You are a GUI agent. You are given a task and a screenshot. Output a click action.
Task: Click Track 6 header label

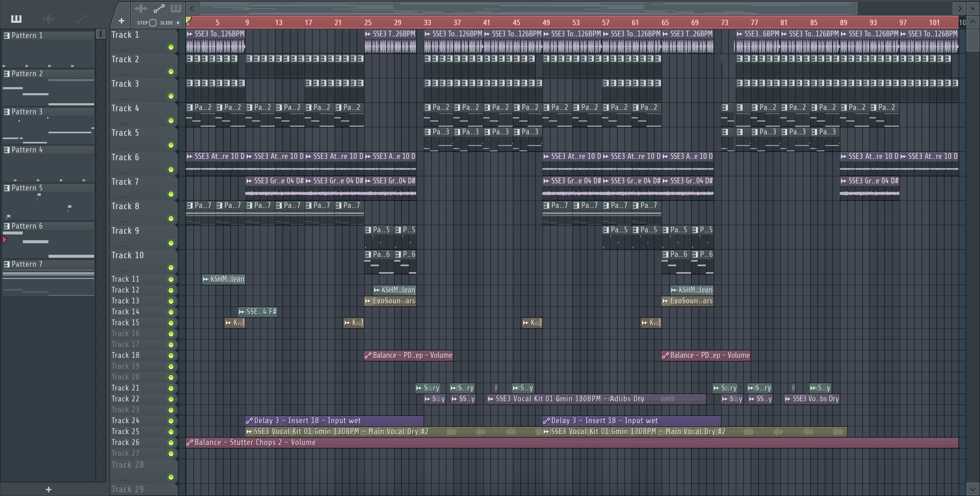(125, 157)
